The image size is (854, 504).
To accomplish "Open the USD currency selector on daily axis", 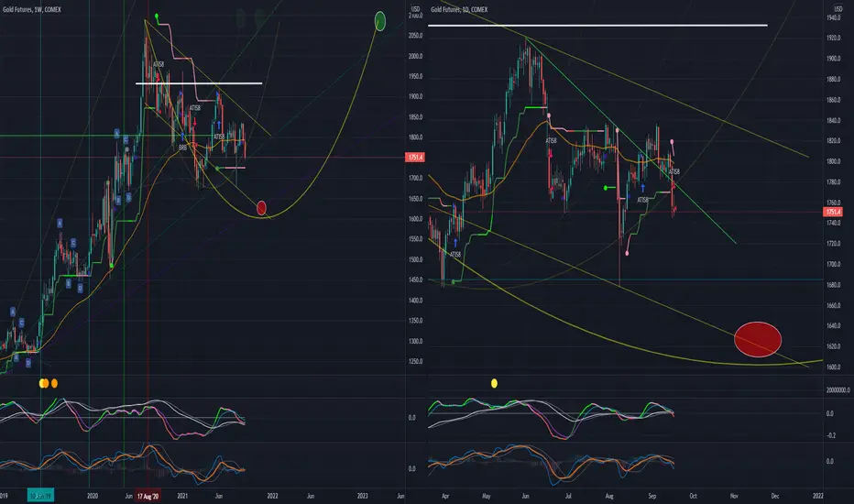I will [838, 9].
